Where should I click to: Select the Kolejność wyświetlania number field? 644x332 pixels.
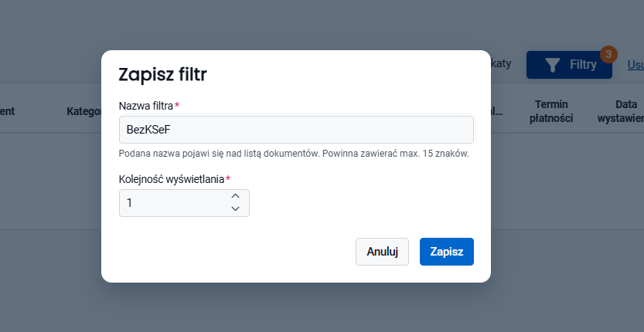pyautogui.click(x=184, y=203)
